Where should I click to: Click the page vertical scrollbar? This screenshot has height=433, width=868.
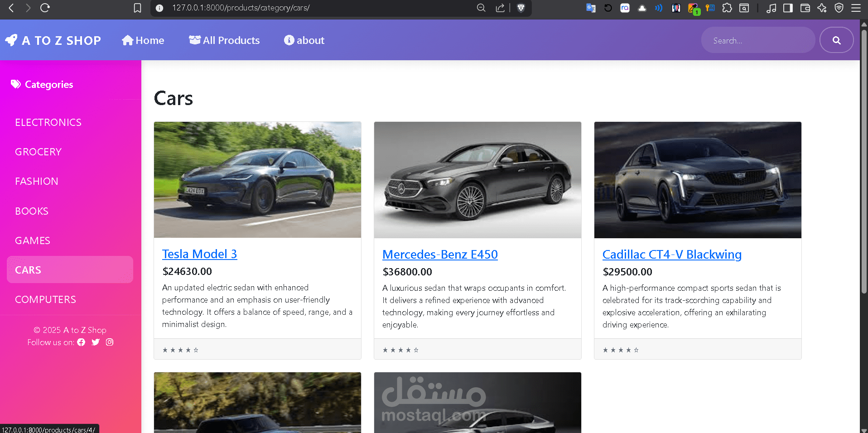coord(864,162)
